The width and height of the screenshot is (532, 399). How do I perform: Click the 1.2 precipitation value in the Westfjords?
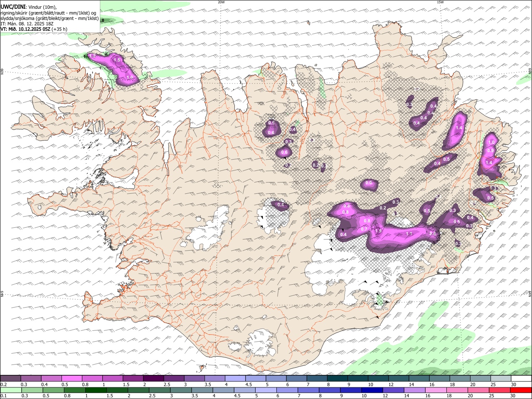point(93,56)
